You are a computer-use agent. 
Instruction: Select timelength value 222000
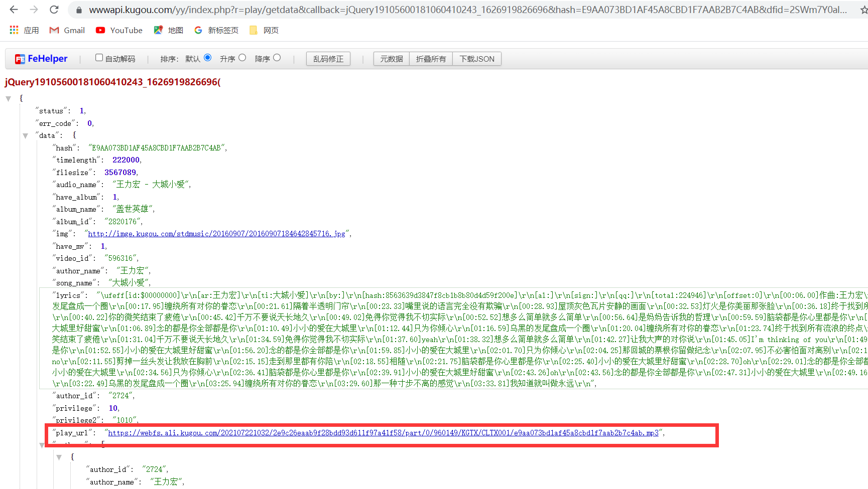(x=126, y=160)
